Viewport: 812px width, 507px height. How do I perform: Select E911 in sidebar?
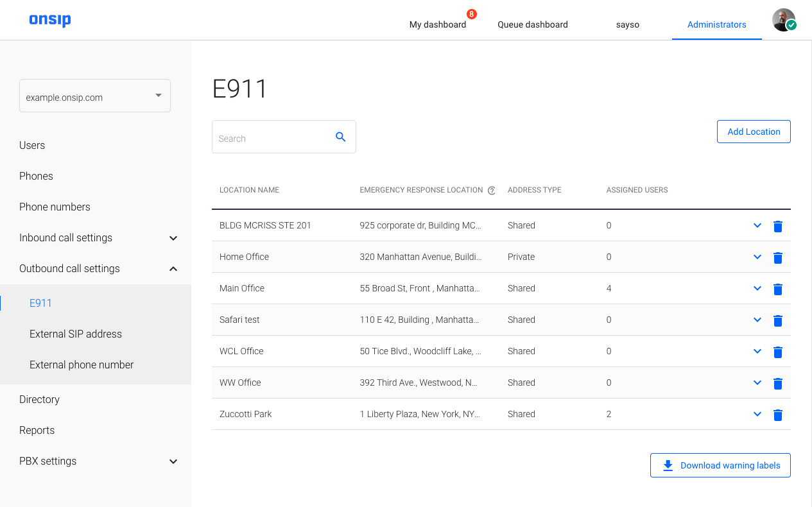(x=40, y=303)
